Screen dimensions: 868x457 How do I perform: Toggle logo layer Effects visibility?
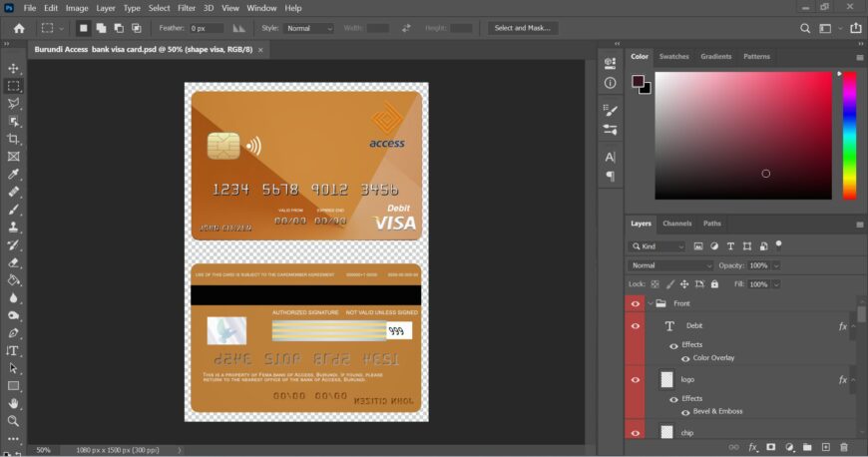(x=673, y=399)
